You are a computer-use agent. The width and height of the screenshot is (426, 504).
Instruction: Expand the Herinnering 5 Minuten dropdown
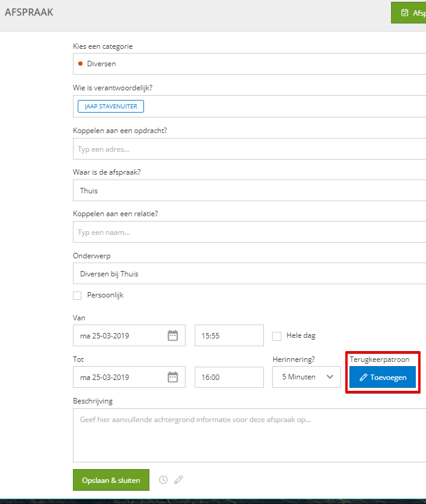tap(307, 377)
